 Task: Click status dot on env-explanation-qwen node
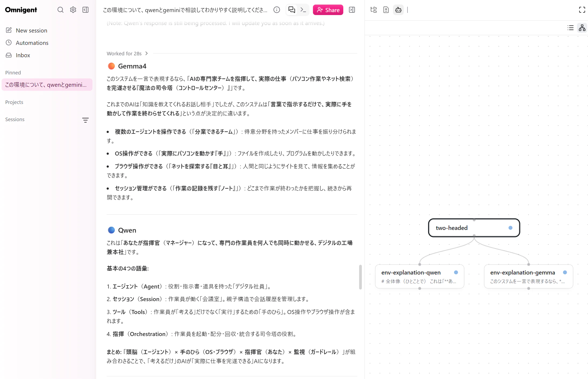click(456, 272)
